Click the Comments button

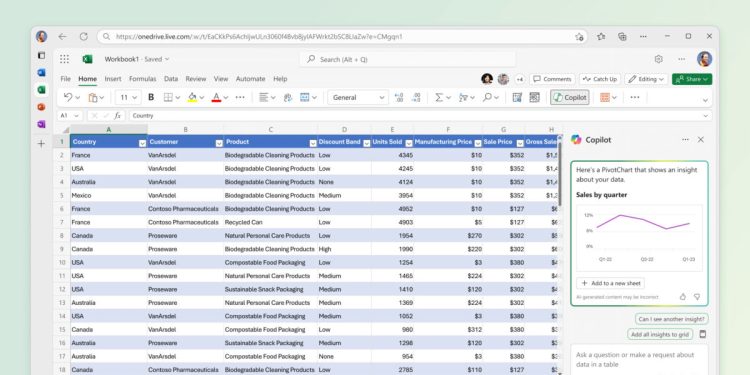(x=552, y=79)
